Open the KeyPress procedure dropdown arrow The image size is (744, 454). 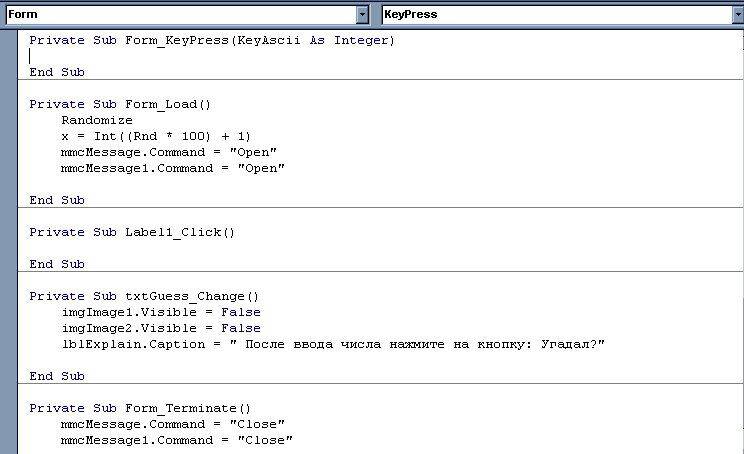click(x=738, y=15)
